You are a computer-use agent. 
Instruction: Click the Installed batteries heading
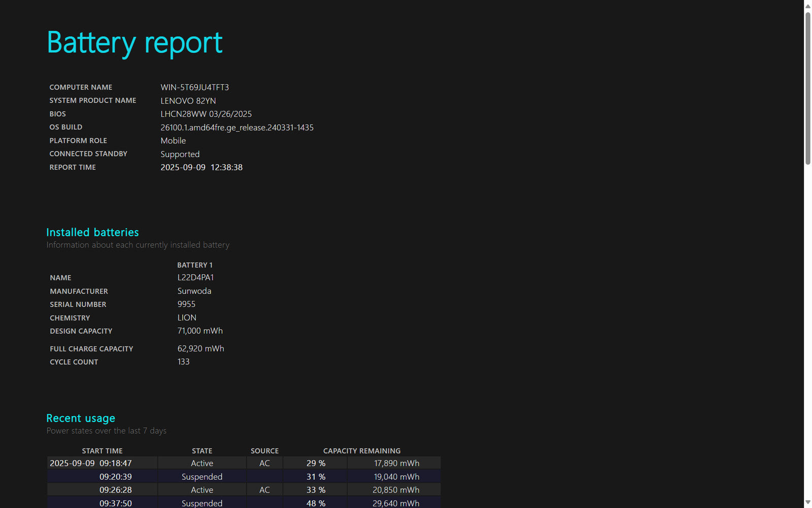92,232
